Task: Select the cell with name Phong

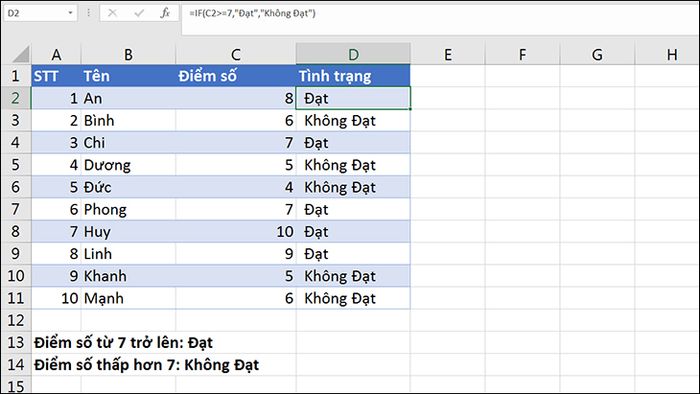Action: tap(129, 209)
